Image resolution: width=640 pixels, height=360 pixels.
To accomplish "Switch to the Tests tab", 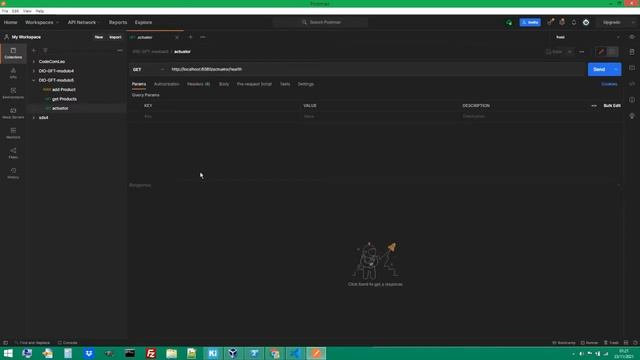I will [285, 84].
